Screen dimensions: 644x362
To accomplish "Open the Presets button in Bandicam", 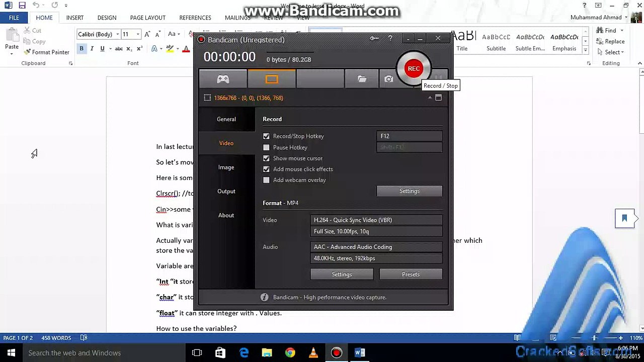I will (x=411, y=275).
